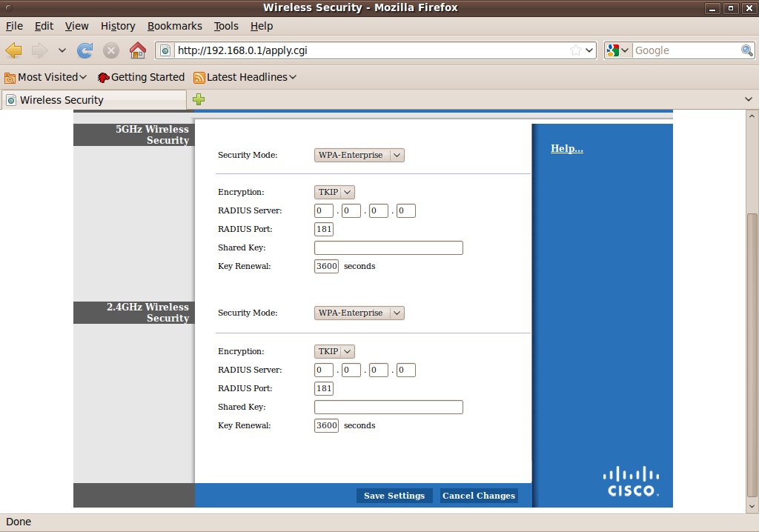
Task: Open the Tools menu
Action: tap(226, 26)
